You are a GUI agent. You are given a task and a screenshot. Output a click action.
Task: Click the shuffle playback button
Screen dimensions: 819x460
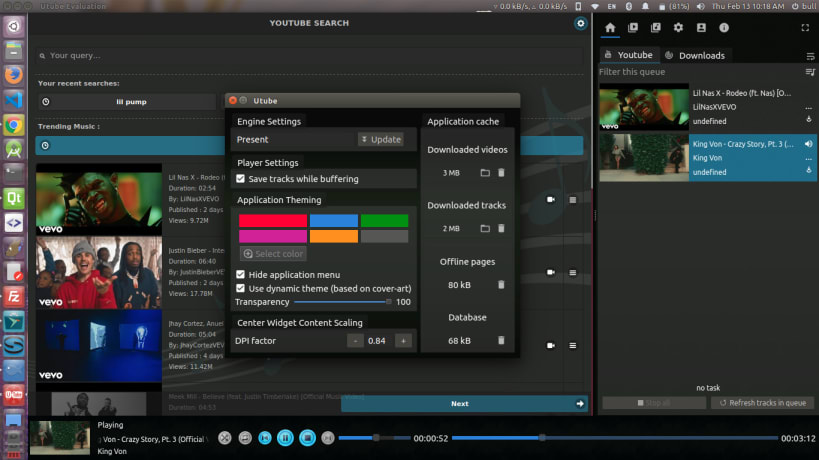point(225,438)
